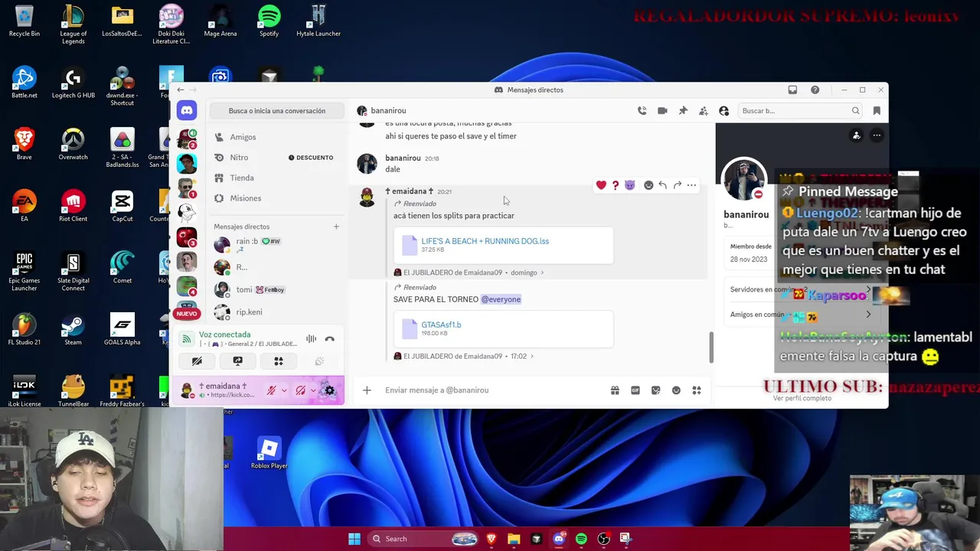Screen dimensions: 980x551
Task: Expand Servidores en común section
Action: [x=801, y=290]
